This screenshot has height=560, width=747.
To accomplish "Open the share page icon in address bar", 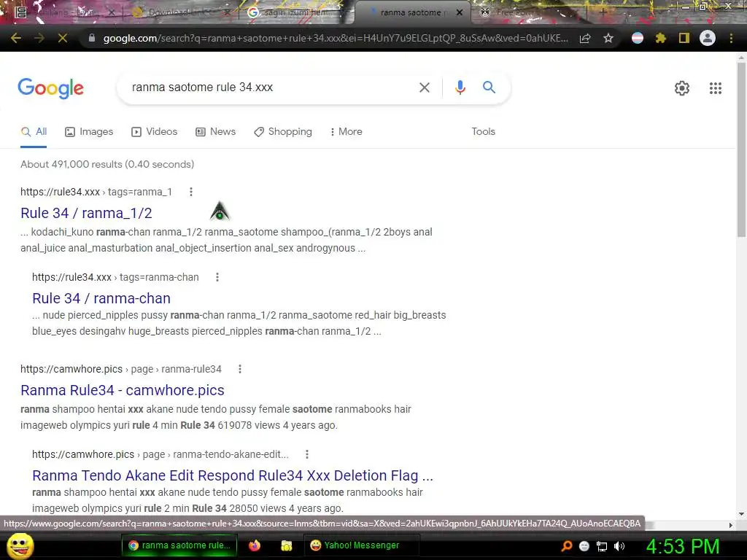I will [x=585, y=39].
